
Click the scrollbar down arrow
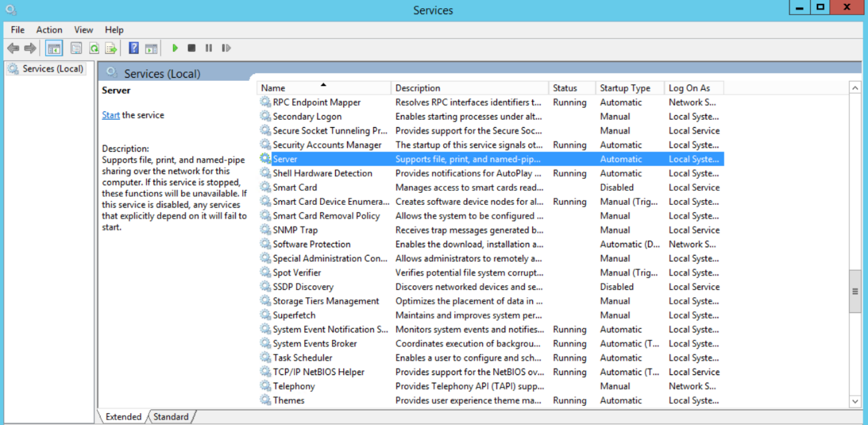(x=855, y=400)
